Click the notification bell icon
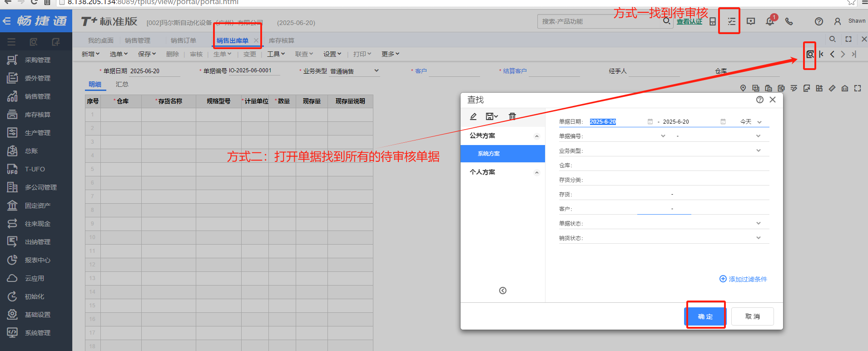The width and height of the screenshot is (868, 351). click(x=770, y=21)
